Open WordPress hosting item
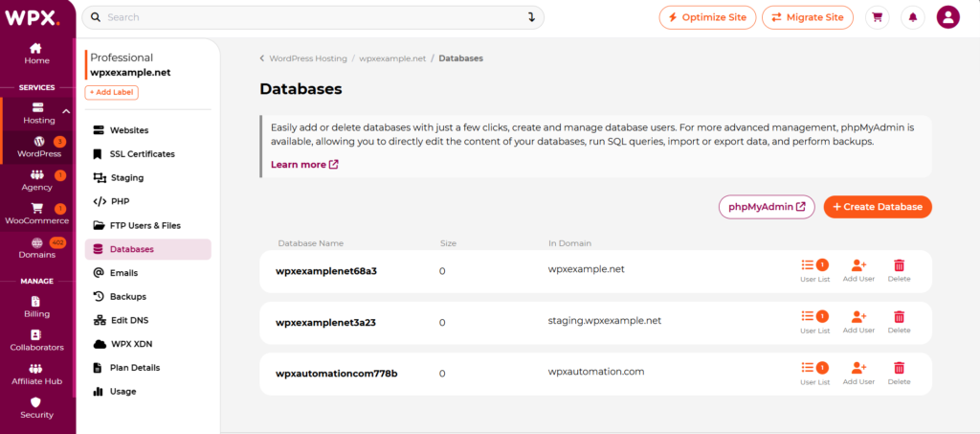This screenshot has height=434, width=980. [x=38, y=147]
